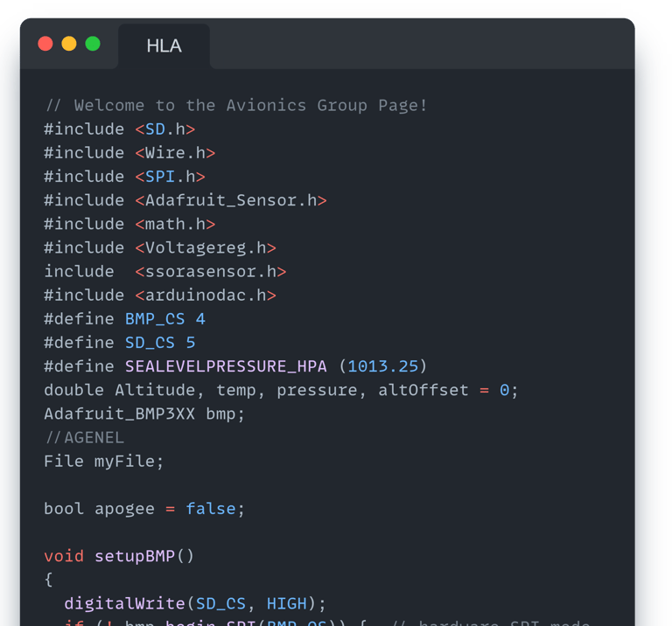
Task: Select the HLA tab
Action: coord(164,46)
